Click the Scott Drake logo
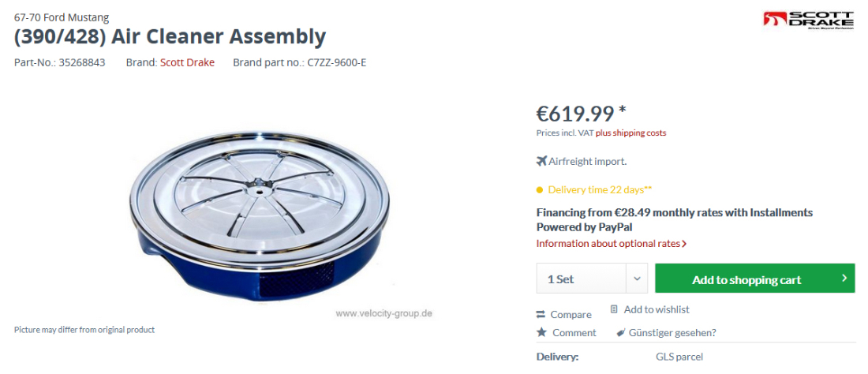This screenshot has height=374, width=868. (x=808, y=20)
